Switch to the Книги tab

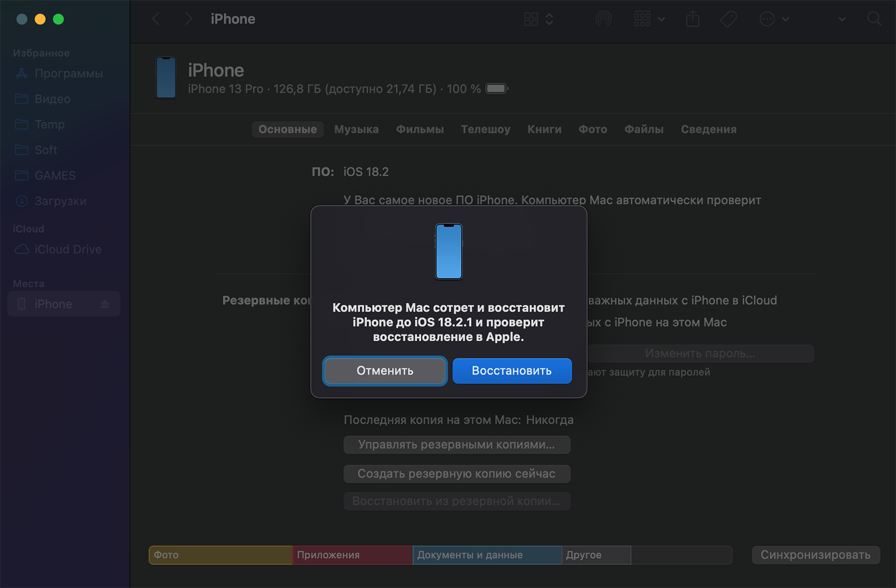pos(545,129)
